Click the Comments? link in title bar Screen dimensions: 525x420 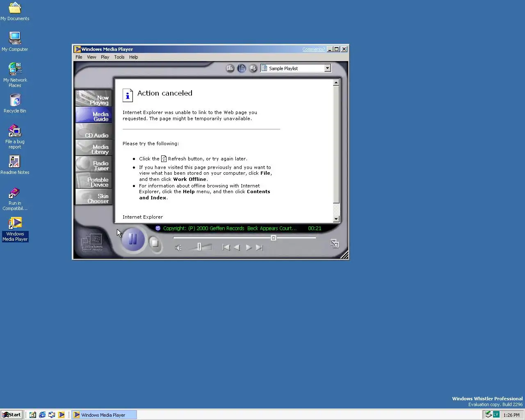tap(313, 49)
